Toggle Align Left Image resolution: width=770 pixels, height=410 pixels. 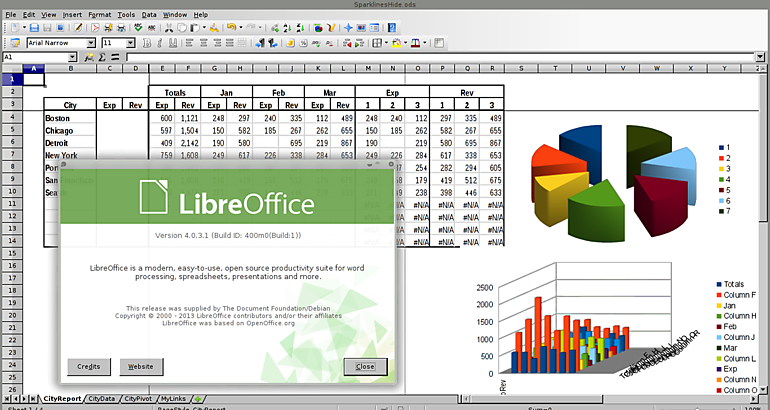point(189,43)
